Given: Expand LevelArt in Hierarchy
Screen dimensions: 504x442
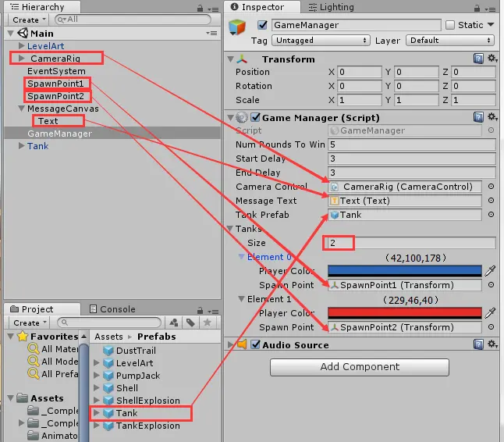Looking at the screenshot, I should tap(22, 45).
